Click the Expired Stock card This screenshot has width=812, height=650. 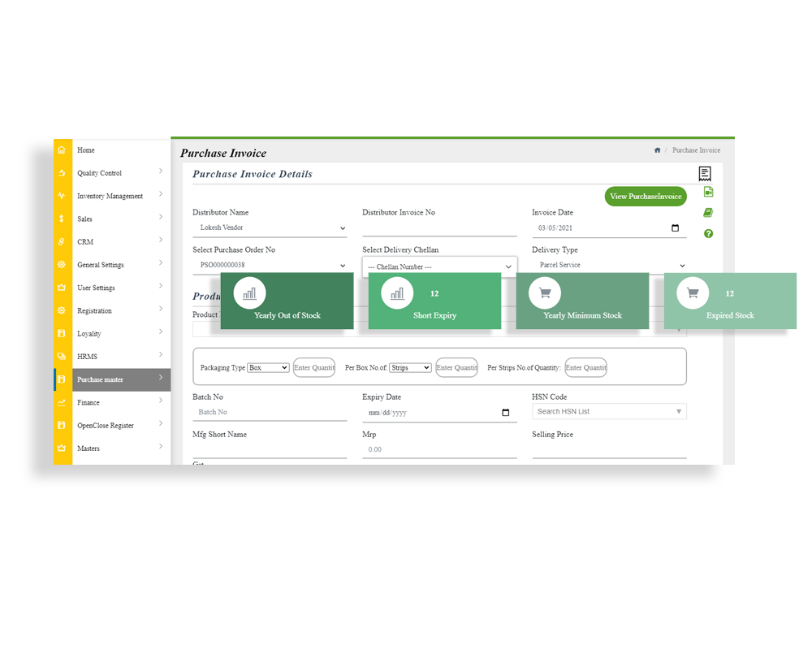pyautogui.click(x=730, y=301)
